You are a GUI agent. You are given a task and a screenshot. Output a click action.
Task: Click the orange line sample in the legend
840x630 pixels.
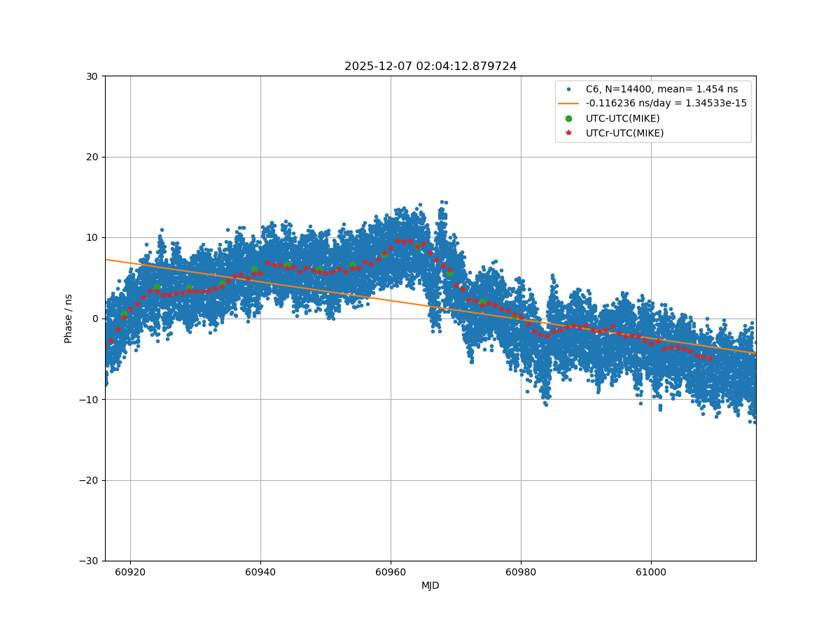[568, 104]
